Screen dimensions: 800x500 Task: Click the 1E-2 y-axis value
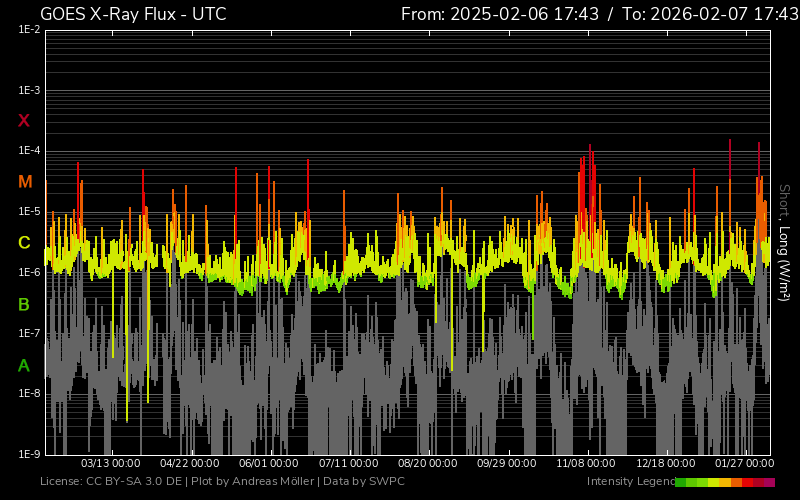click(29, 30)
